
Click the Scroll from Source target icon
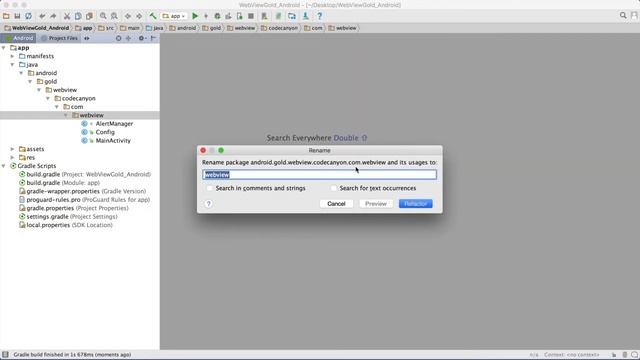(x=118, y=38)
